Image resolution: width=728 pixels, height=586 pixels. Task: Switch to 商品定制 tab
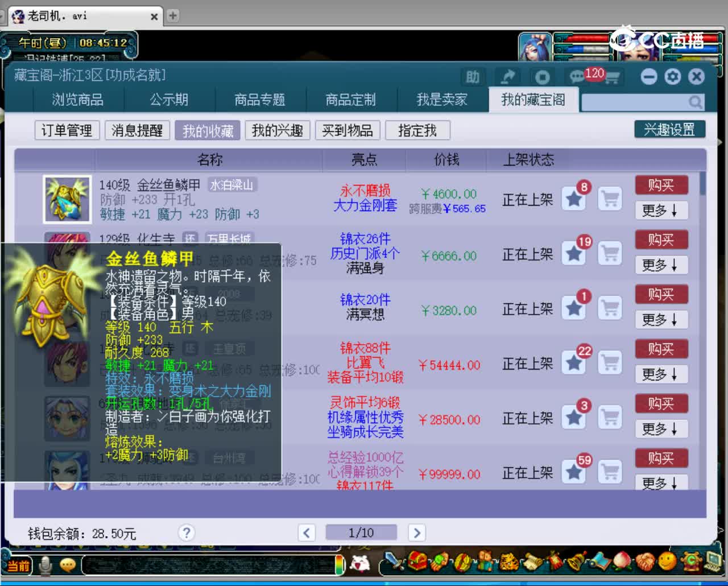(x=351, y=100)
